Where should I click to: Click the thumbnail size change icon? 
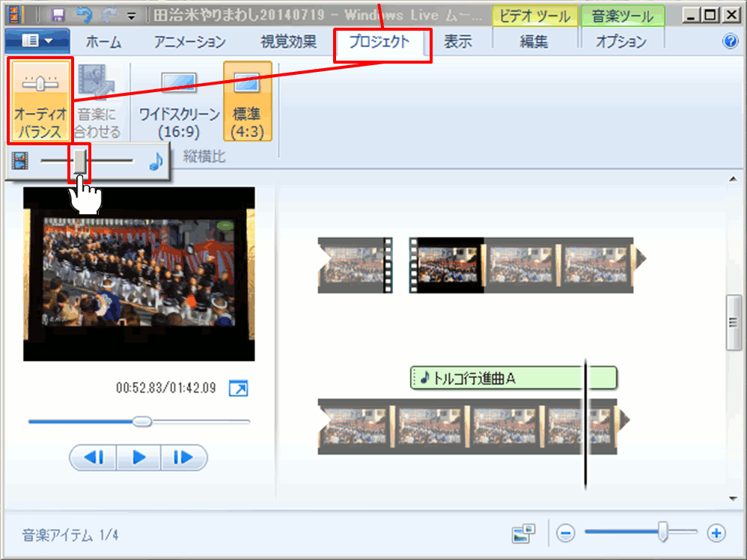click(524, 533)
